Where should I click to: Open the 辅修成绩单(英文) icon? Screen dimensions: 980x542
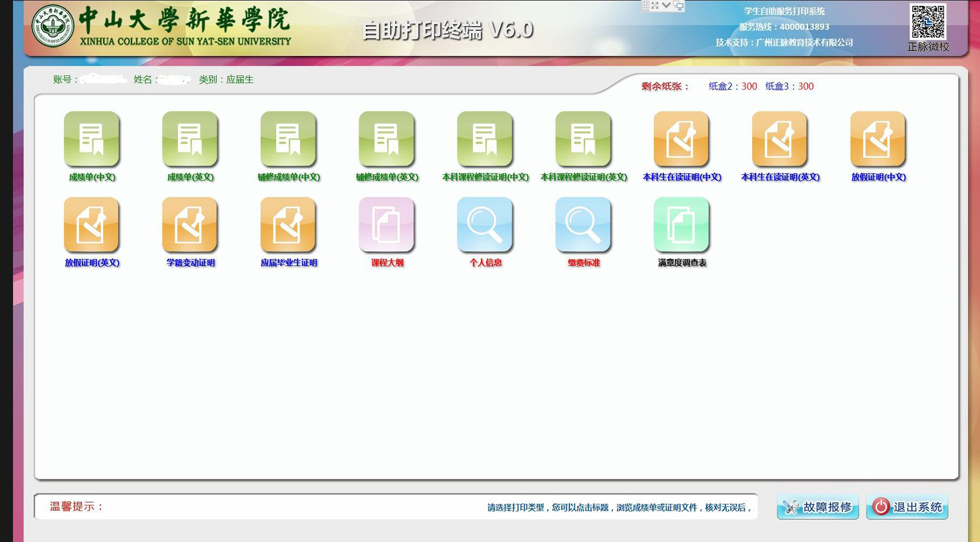386,139
